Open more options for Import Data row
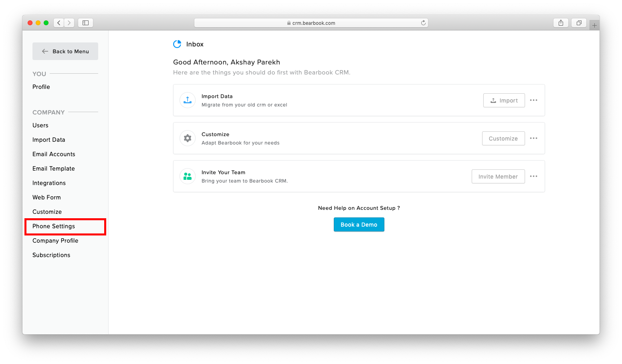622x364 pixels. pyautogui.click(x=533, y=100)
